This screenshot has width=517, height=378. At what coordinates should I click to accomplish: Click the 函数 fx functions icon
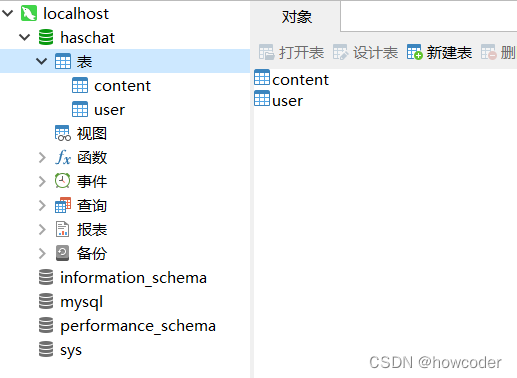coord(63,157)
